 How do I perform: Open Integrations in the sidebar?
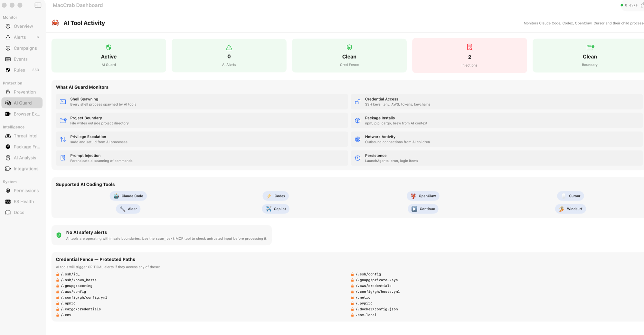[26, 168]
